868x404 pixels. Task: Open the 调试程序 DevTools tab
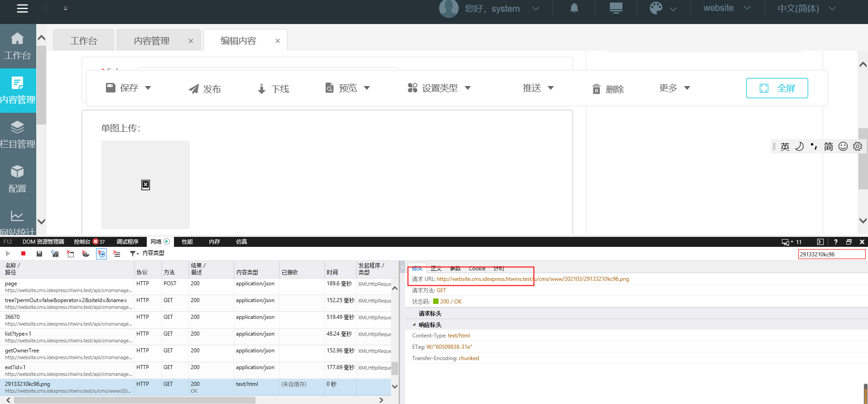[x=127, y=242]
